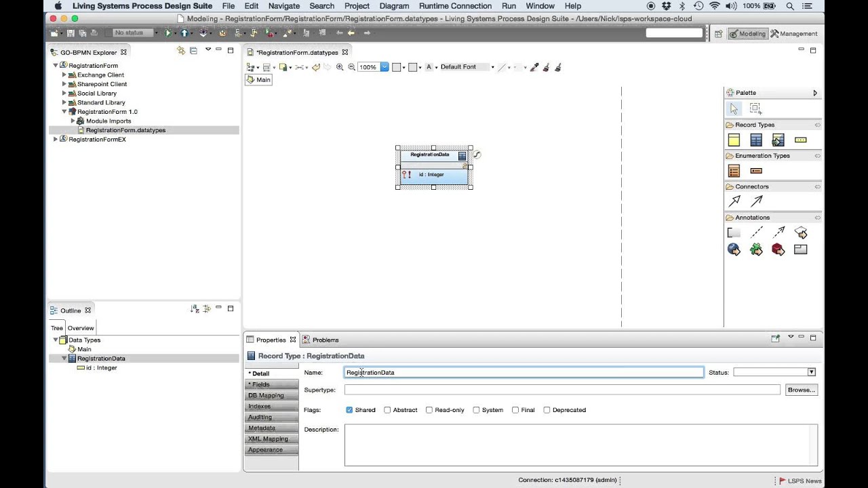The height and width of the screenshot is (488, 868).
Task: Click Collapse All icon in Explorer
Action: (x=193, y=51)
